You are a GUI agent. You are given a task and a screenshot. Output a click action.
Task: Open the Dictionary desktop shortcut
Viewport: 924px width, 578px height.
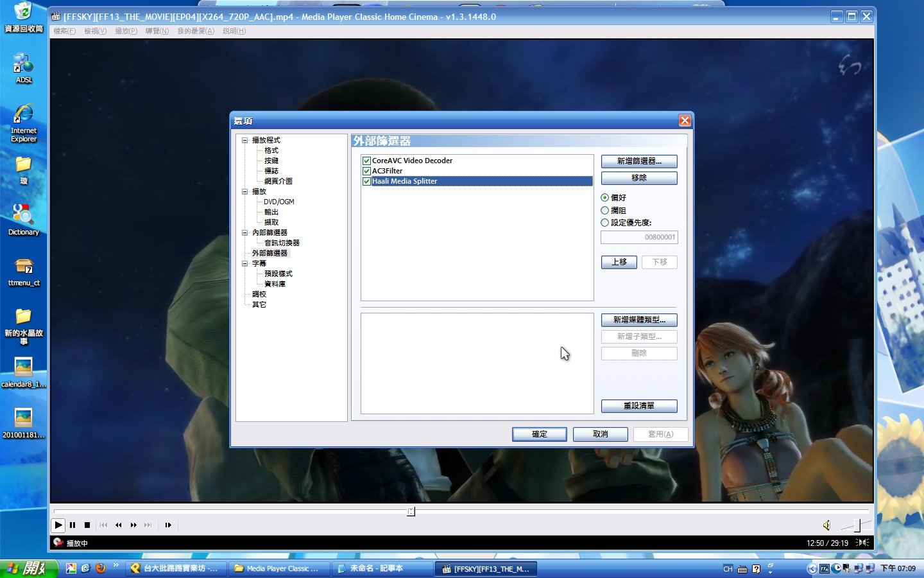[24, 220]
